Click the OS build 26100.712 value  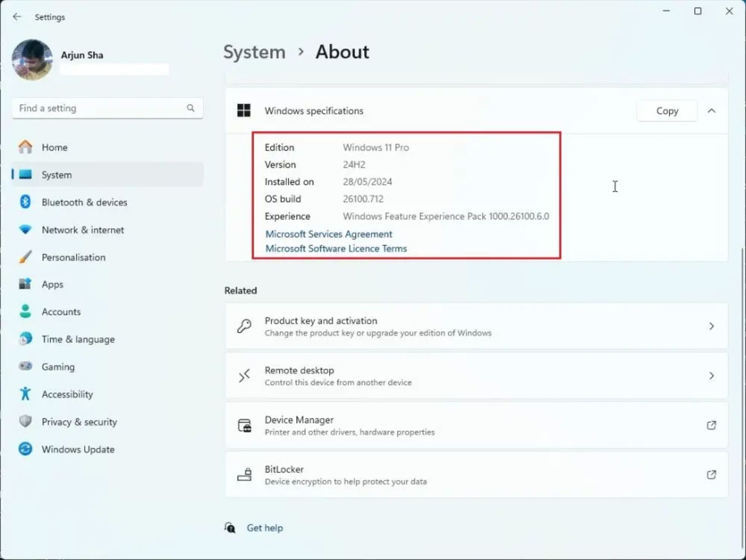tap(363, 199)
